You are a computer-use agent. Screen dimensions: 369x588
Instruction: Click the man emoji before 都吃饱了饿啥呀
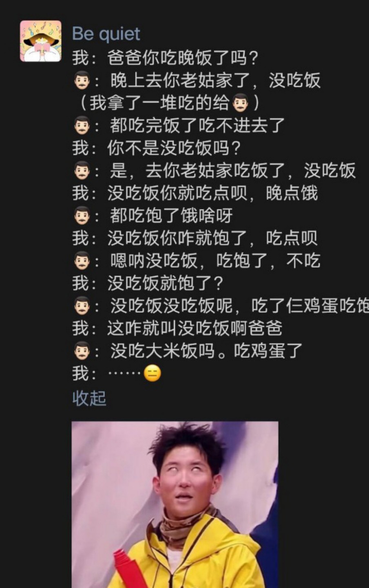(x=82, y=216)
